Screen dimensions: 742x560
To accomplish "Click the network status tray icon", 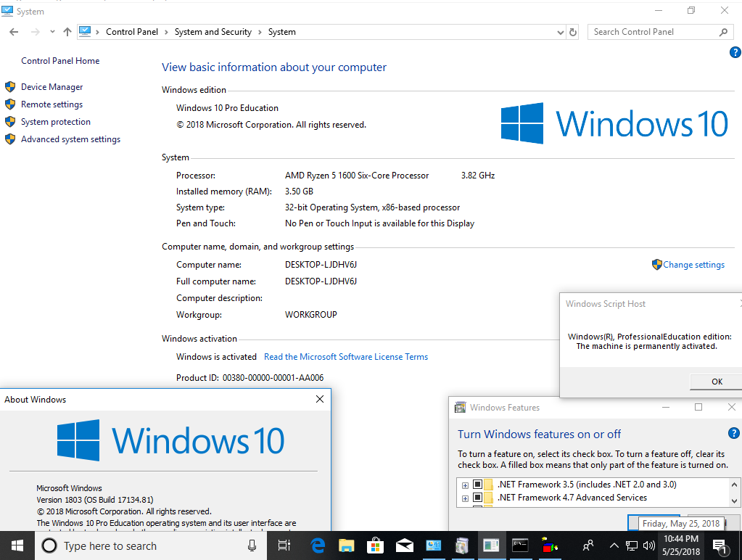I will coord(632,545).
